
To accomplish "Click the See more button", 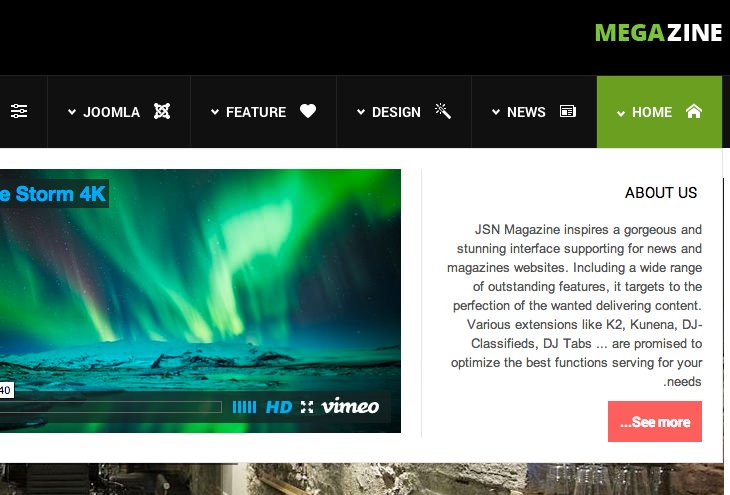I will (655, 421).
